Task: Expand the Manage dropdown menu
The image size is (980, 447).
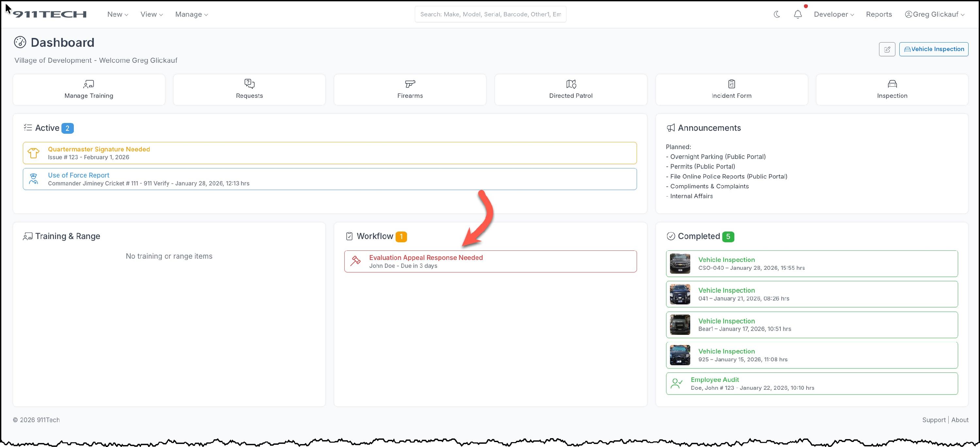Action: [191, 14]
